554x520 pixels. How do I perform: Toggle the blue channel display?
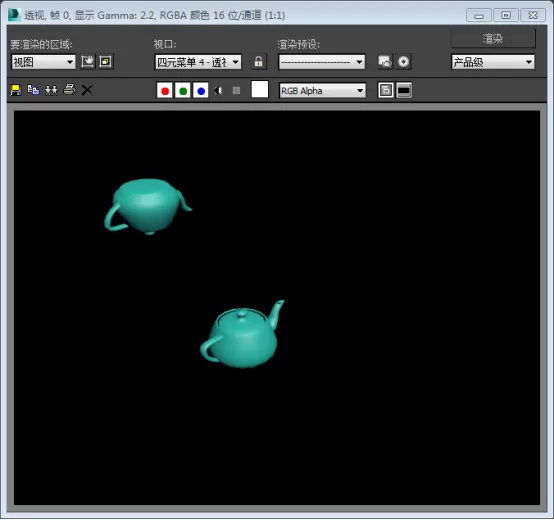(201, 91)
